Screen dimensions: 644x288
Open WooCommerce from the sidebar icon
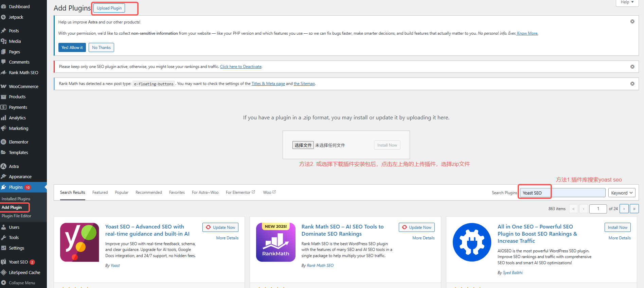tap(3, 86)
